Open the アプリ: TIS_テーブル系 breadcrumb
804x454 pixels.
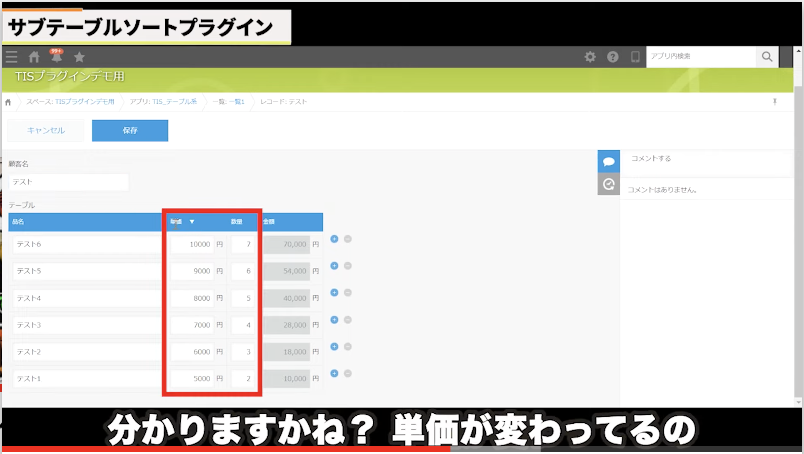click(x=163, y=102)
